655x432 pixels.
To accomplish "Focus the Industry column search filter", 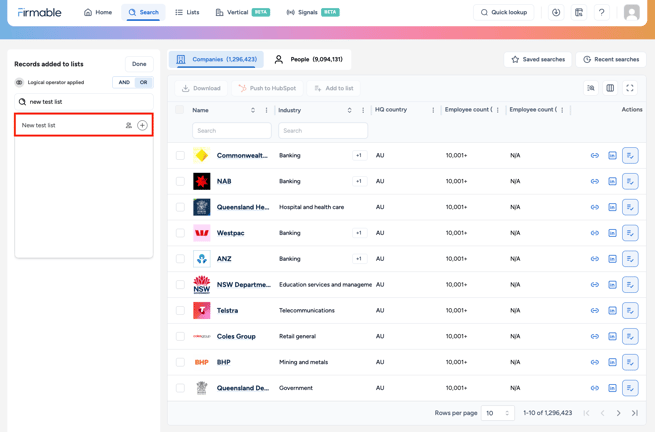I will coord(323,131).
